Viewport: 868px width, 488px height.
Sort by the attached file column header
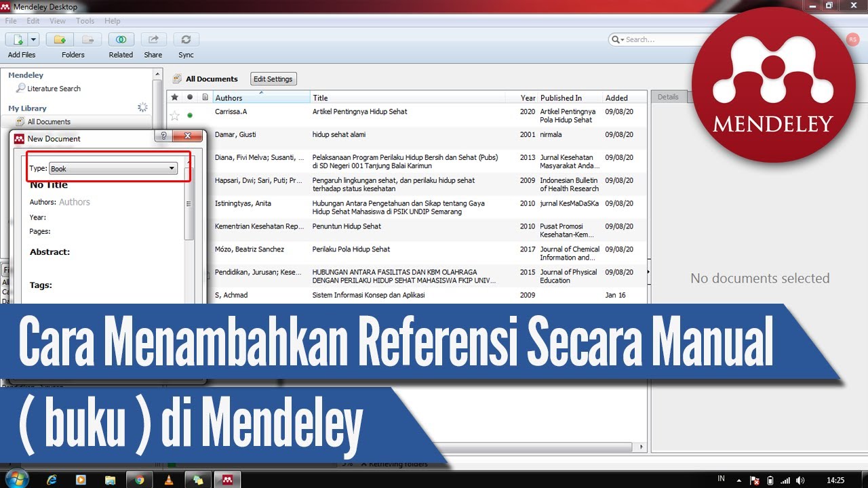[205, 98]
